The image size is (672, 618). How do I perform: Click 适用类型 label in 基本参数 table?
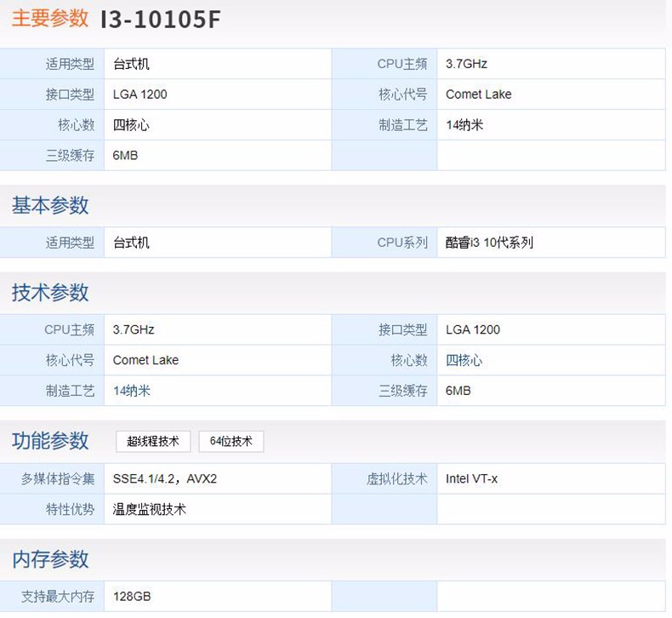click(x=71, y=243)
